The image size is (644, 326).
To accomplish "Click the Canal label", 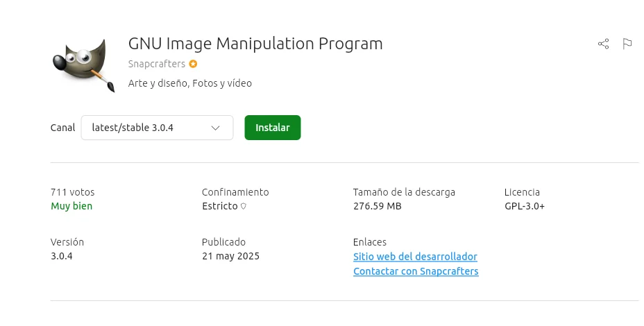I will coord(63,128).
